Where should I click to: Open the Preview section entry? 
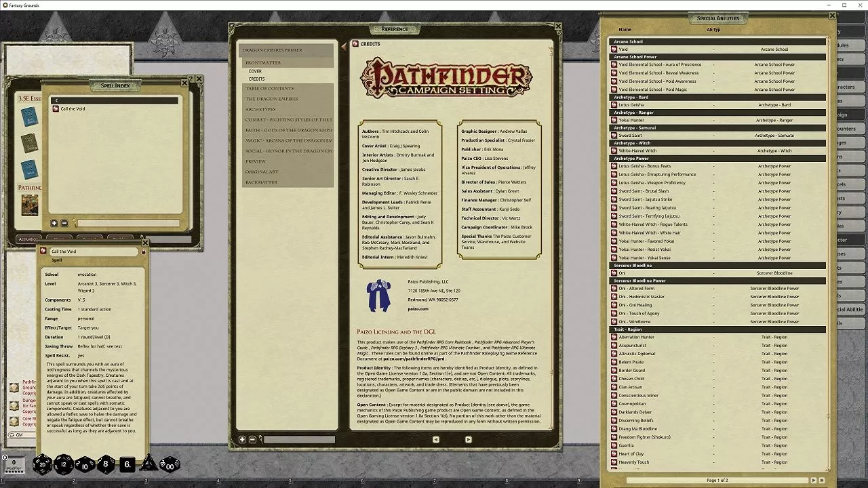click(289, 161)
